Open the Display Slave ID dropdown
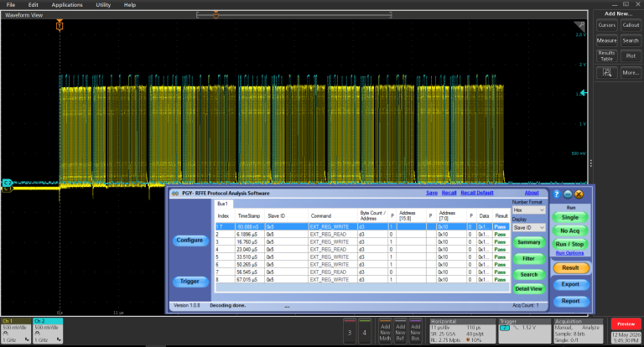The height and width of the screenshot is (347, 644). coord(528,227)
